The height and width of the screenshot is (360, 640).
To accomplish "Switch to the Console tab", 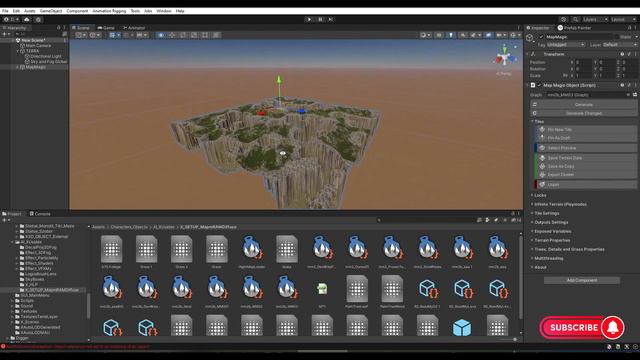I will [x=40, y=213].
